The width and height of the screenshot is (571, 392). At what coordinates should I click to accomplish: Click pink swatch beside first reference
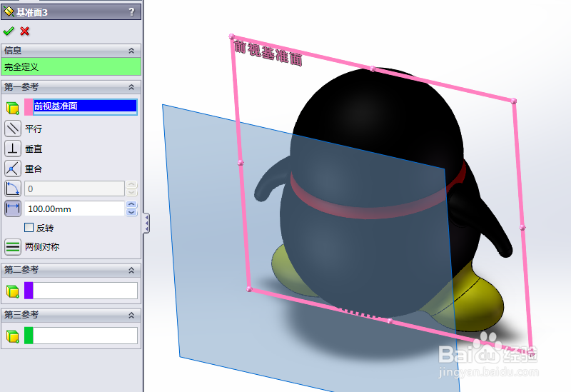tap(29, 107)
